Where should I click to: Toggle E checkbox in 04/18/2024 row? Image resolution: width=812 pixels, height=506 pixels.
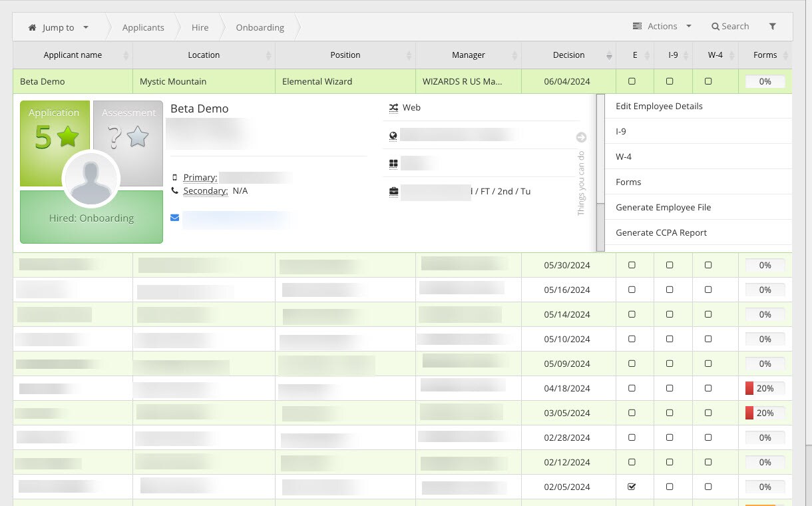pos(632,388)
